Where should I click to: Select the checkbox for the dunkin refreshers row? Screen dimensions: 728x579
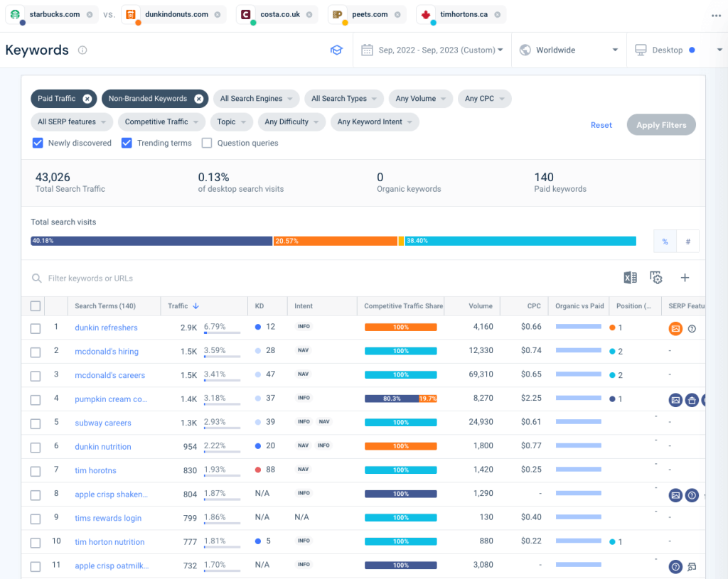click(x=35, y=328)
